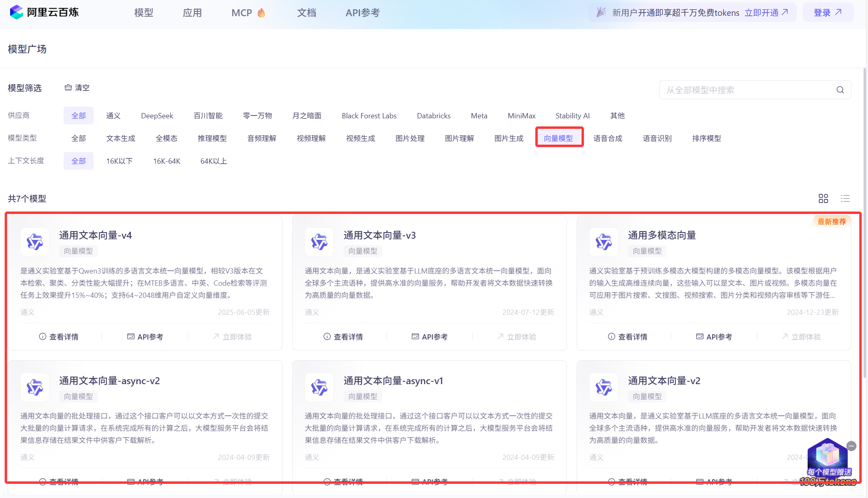Click the MCP flame icon

click(261, 13)
